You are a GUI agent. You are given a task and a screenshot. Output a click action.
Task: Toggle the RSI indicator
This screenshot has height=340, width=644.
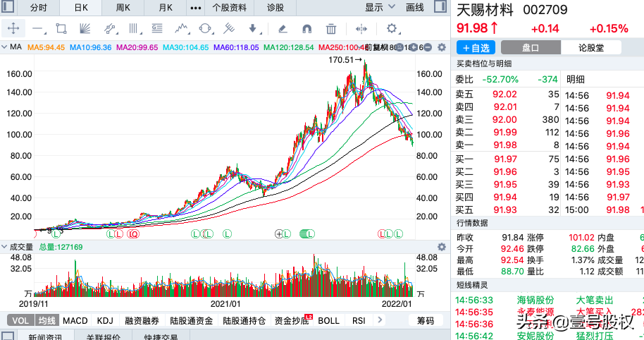[359, 320]
